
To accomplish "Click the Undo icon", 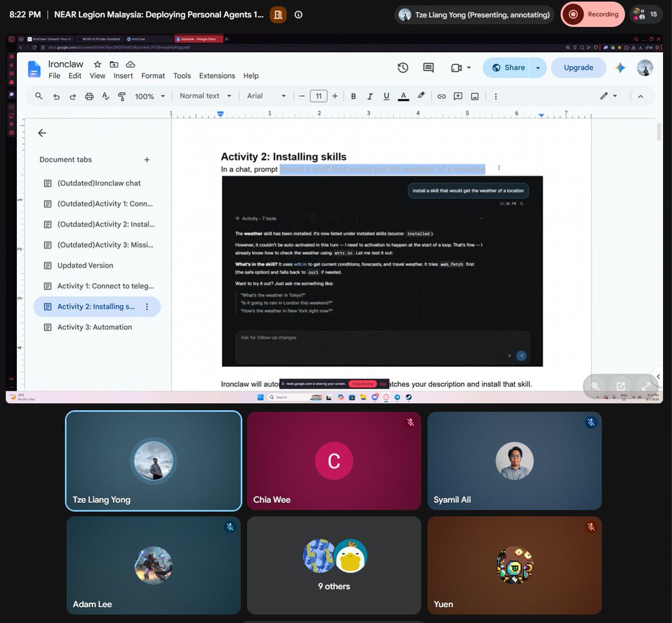I will [x=56, y=96].
